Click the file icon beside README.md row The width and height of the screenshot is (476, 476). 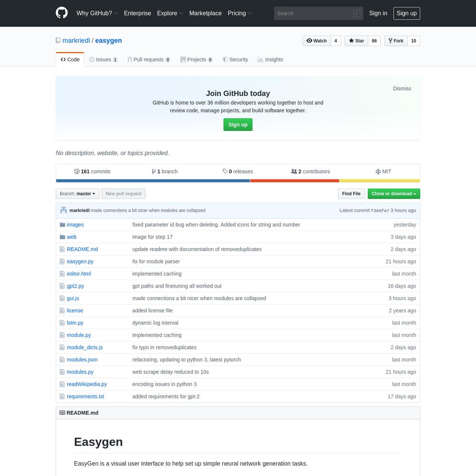(62, 249)
